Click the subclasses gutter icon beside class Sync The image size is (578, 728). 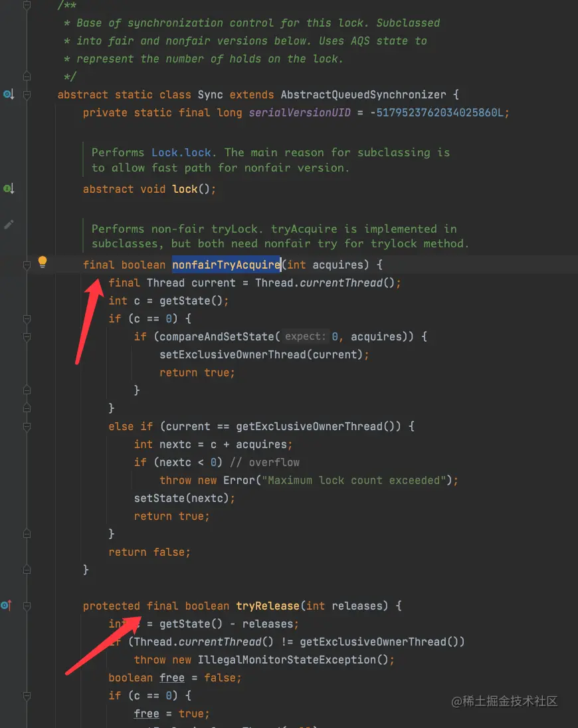point(9,94)
